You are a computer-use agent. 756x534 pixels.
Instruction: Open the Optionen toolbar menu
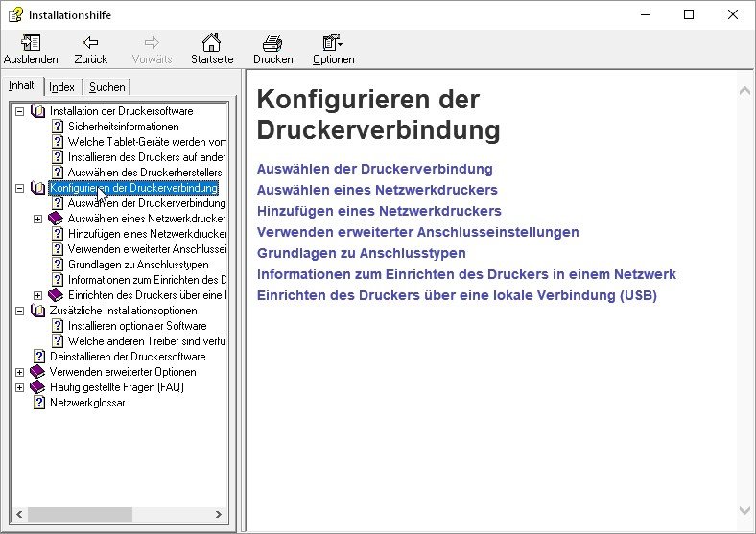pos(333,42)
